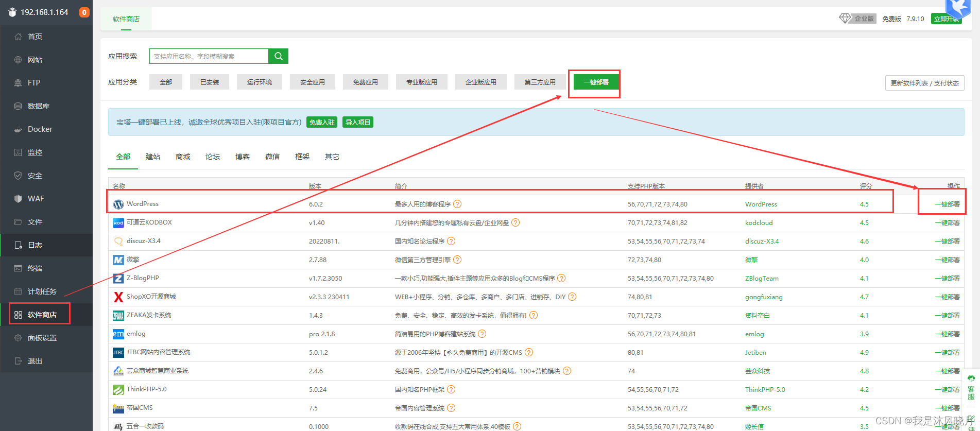Viewport: 980px width, 431px height.
Task: Open the Jetiben provider link
Action: [x=755, y=352]
